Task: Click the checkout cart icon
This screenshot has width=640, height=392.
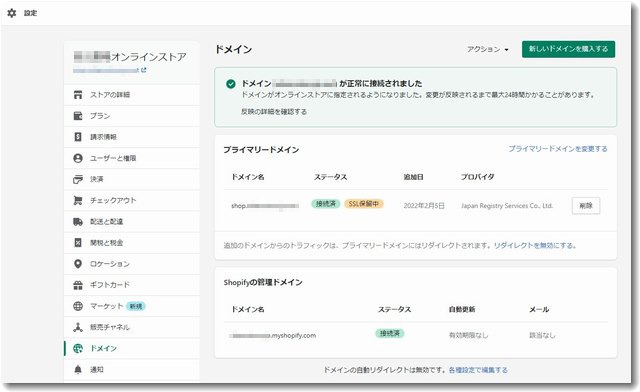Action: [78, 200]
